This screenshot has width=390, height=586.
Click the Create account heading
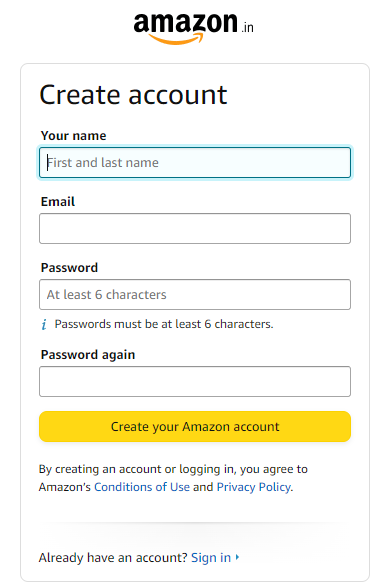tap(133, 95)
